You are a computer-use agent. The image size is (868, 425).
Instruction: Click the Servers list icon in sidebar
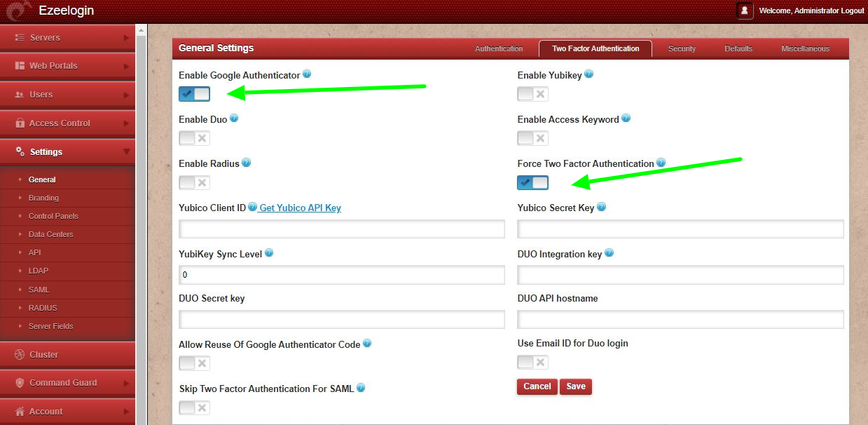pos(20,37)
